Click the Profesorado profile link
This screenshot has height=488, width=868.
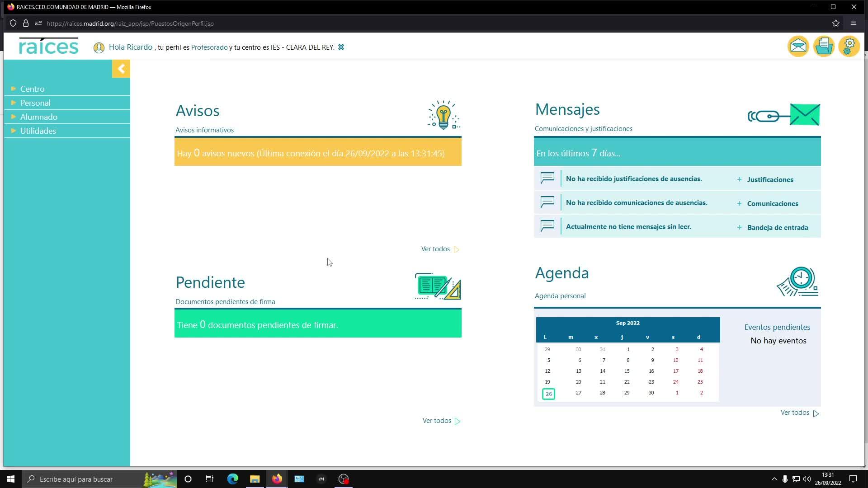[209, 47]
